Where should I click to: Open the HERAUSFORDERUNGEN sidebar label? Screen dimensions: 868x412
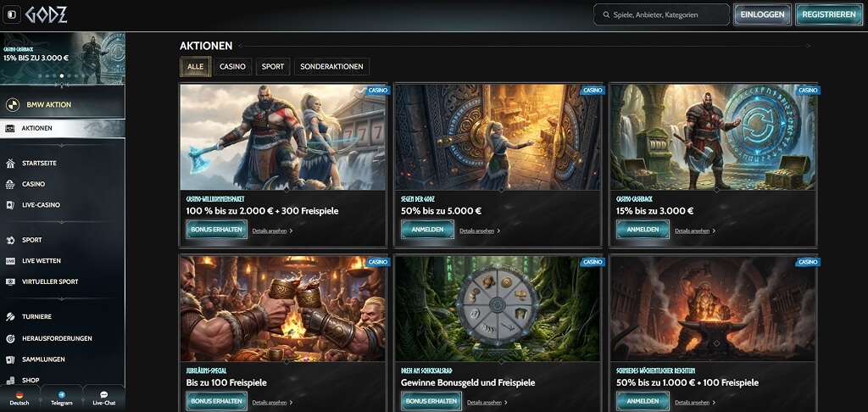click(x=57, y=338)
